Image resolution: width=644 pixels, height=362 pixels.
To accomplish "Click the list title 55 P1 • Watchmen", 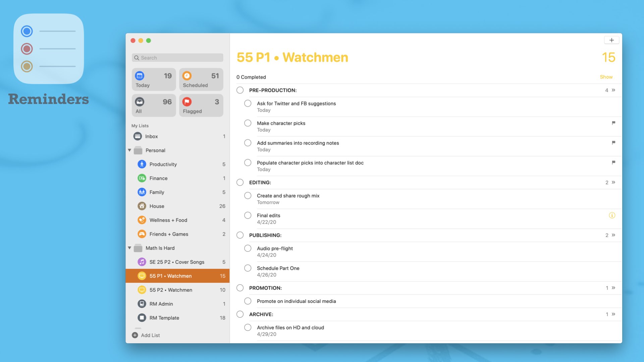I will (292, 57).
